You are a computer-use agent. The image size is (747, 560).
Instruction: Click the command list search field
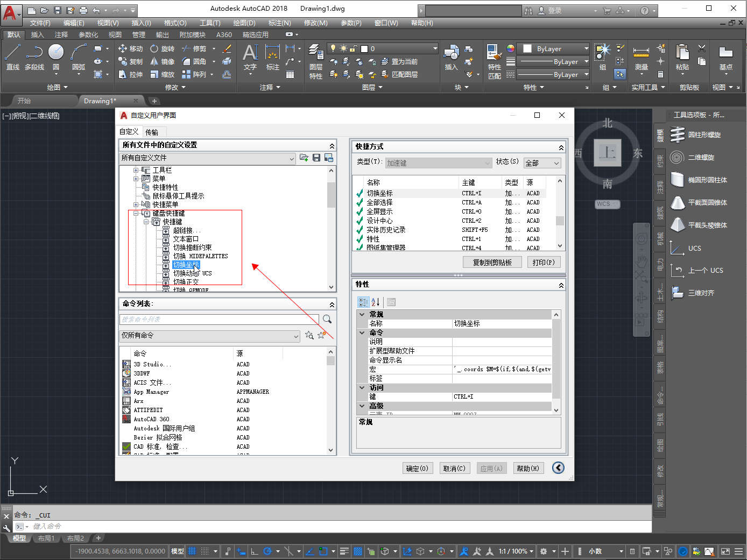point(219,320)
